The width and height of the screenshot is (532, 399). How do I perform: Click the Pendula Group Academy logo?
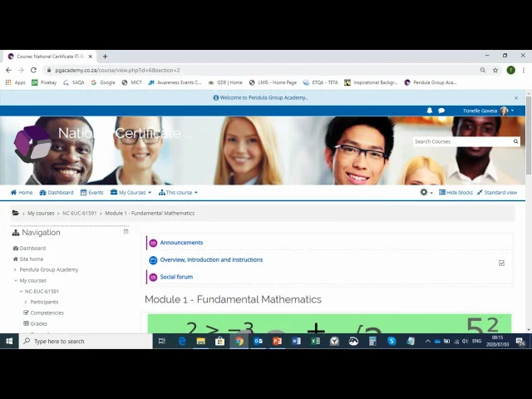click(32, 143)
